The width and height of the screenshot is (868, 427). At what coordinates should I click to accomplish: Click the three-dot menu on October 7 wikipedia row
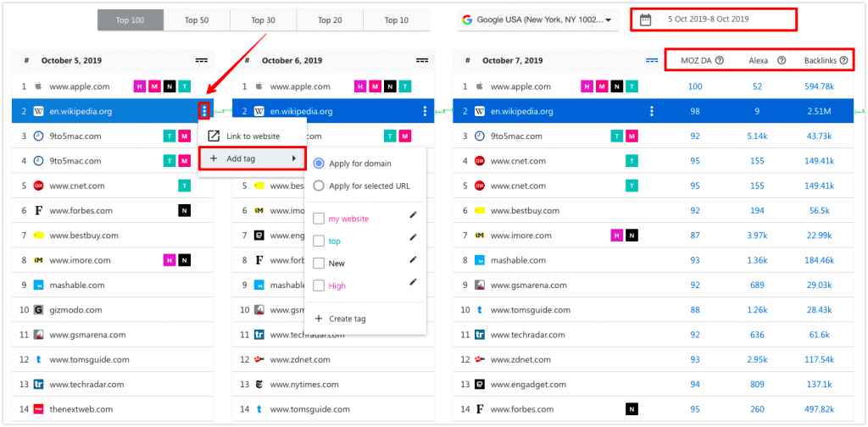point(652,111)
